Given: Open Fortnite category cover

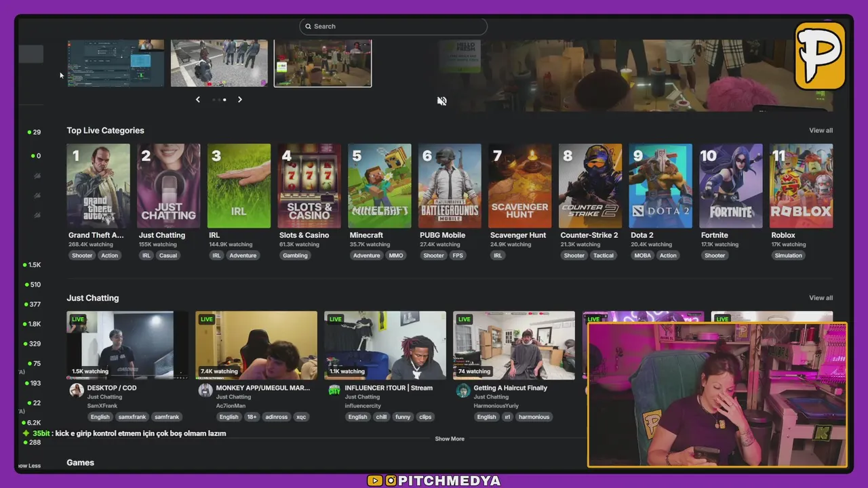Looking at the screenshot, I should pos(731,186).
